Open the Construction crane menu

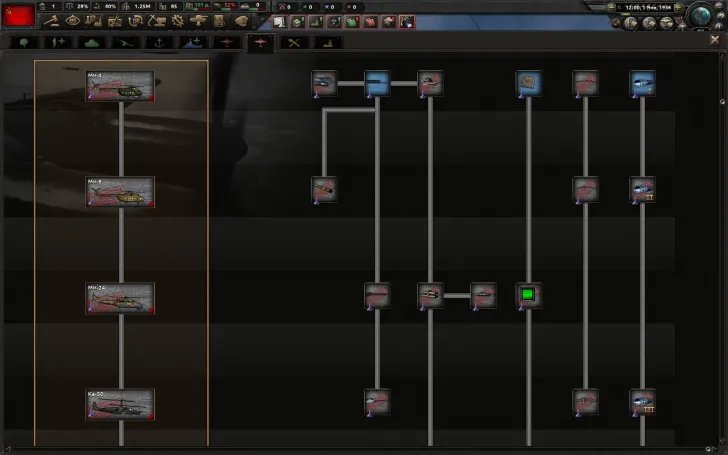(x=156, y=21)
